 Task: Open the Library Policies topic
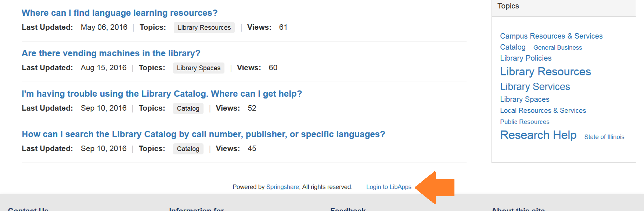click(525, 58)
